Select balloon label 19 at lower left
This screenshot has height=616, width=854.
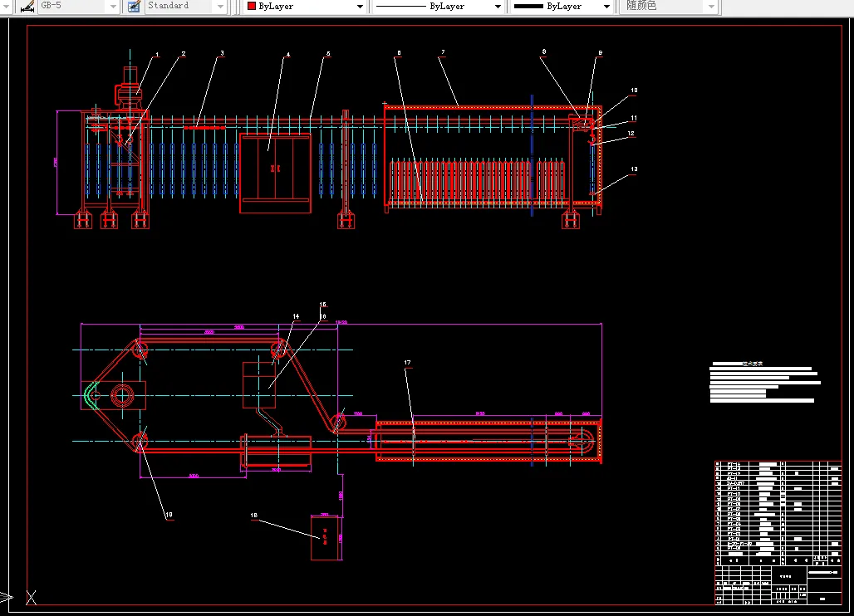point(169,514)
